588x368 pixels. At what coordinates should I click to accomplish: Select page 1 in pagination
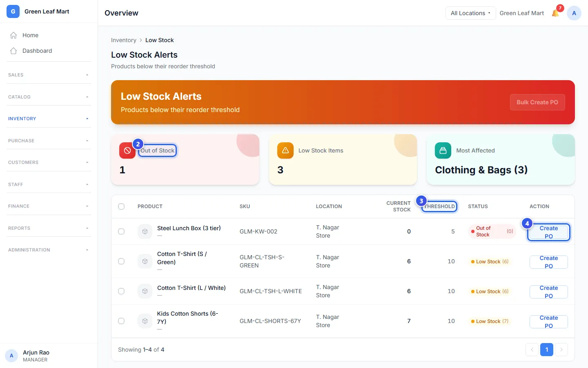[x=547, y=350]
